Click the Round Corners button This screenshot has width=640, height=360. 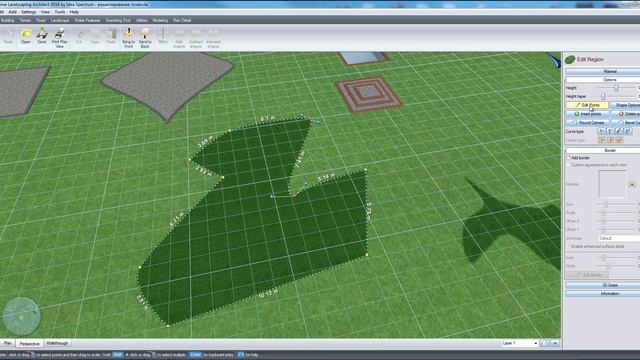click(587, 122)
